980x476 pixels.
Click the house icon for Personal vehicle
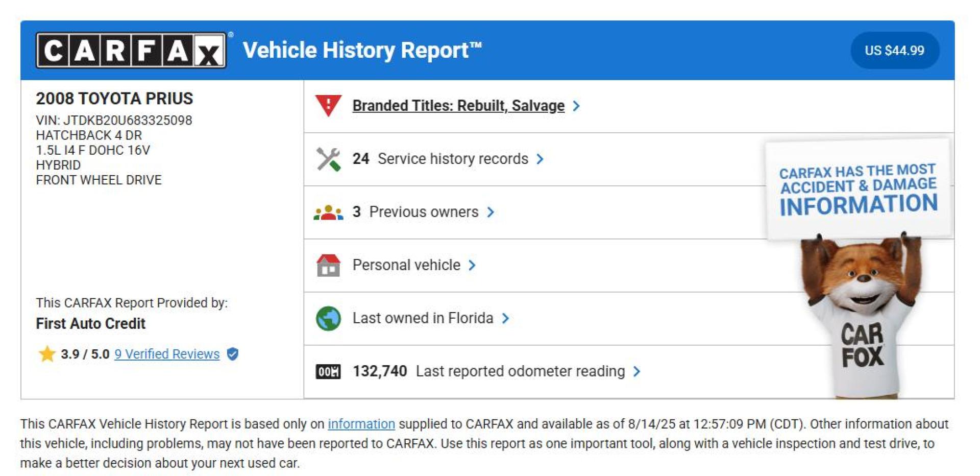click(328, 265)
